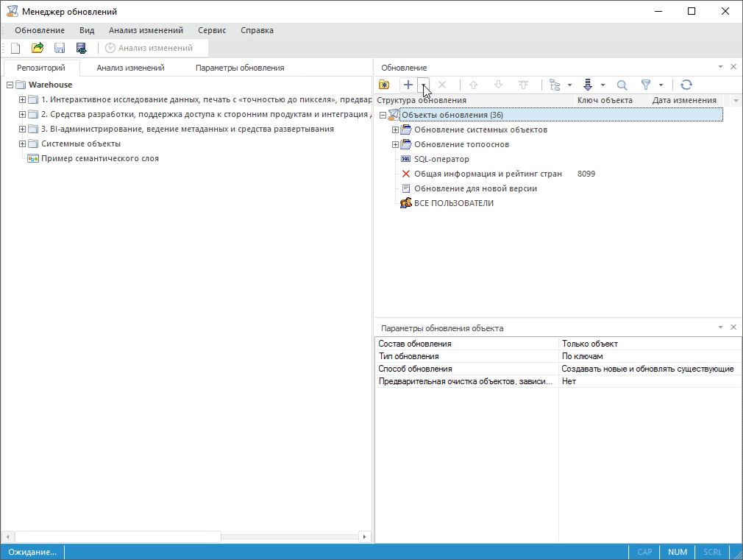This screenshot has width=743, height=560.
Task: Expand the 'Системные объекты' folder
Action: coord(22,143)
